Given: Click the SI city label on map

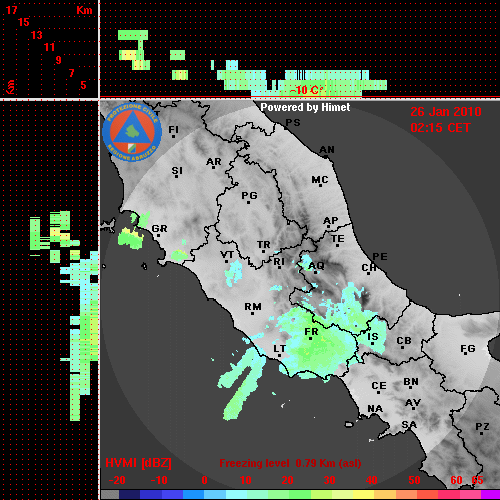Looking at the screenshot, I should [x=177, y=171].
